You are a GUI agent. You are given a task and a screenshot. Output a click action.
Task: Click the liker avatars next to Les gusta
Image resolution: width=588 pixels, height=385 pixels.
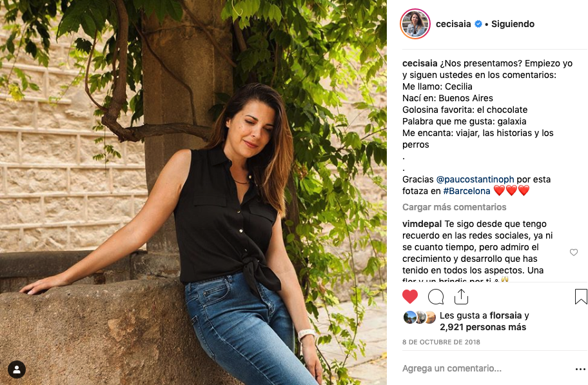tap(419, 317)
